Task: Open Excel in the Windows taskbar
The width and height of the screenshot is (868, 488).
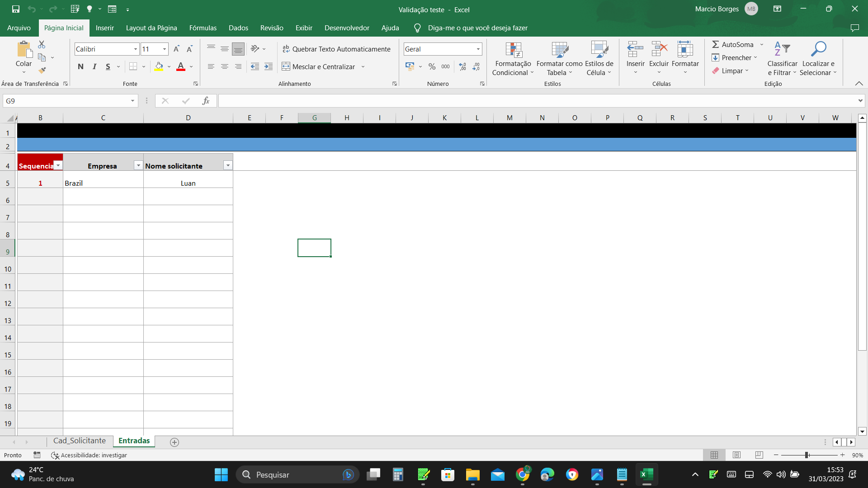Action: click(x=646, y=474)
